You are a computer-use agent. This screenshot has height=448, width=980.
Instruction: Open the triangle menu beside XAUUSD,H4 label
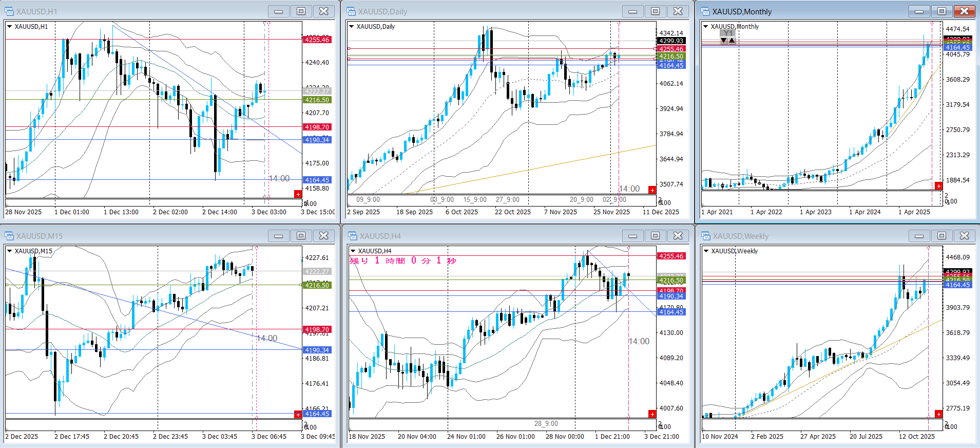(x=352, y=251)
